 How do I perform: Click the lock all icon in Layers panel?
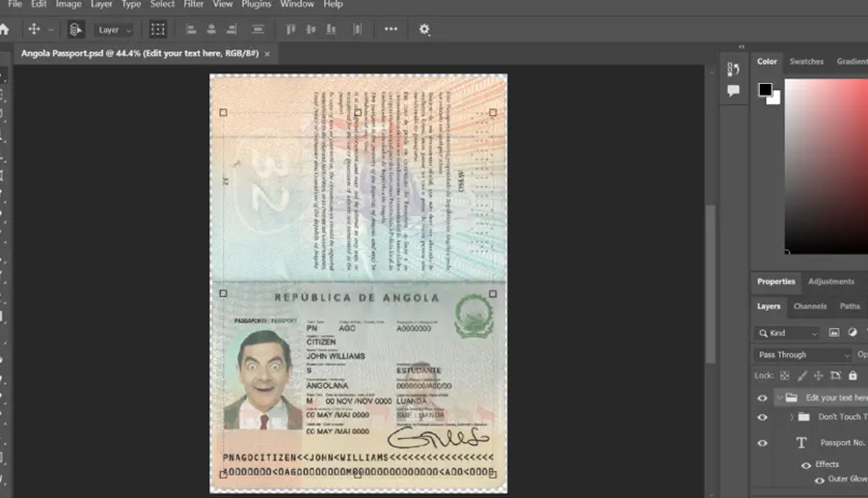click(853, 375)
